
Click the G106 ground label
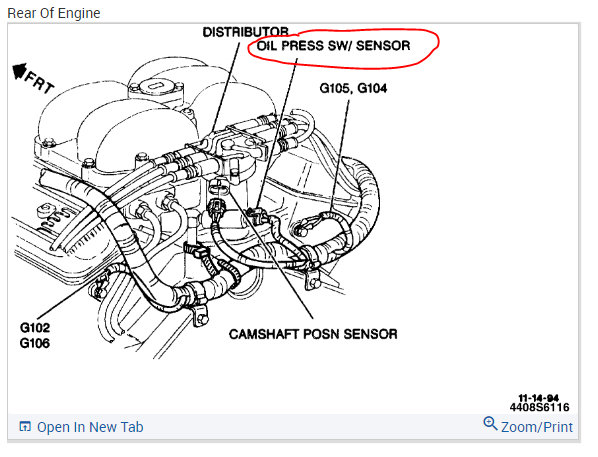(x=35, y=343)
